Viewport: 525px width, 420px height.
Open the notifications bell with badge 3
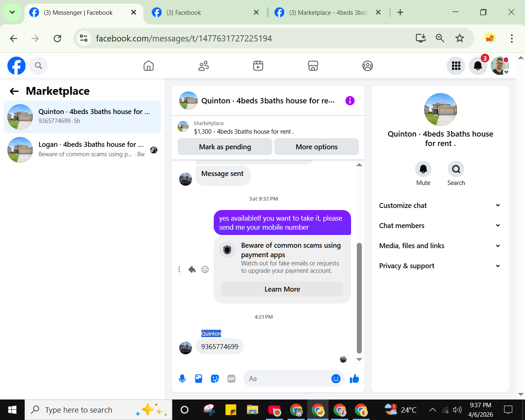(x=478, y=66)
